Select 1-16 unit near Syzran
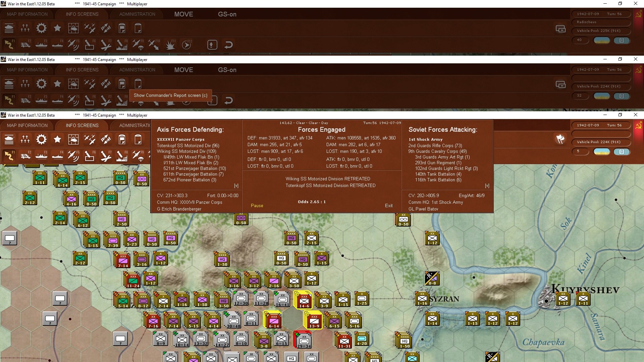This screenshot has width=644, height=362. tap(422, 299)
